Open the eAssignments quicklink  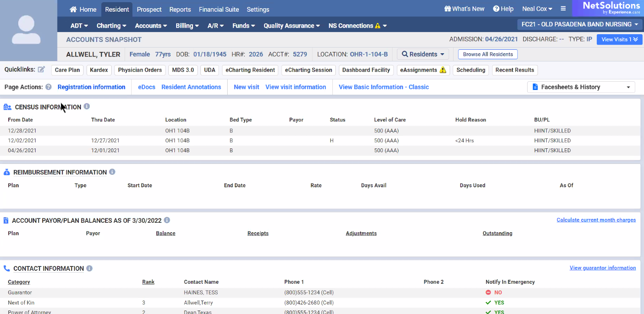tap(423, 70)
